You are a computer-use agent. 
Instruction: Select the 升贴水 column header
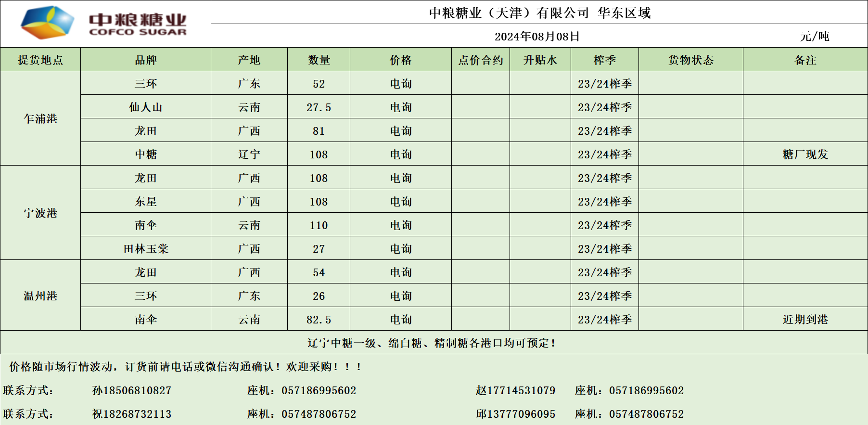(540, 60)
